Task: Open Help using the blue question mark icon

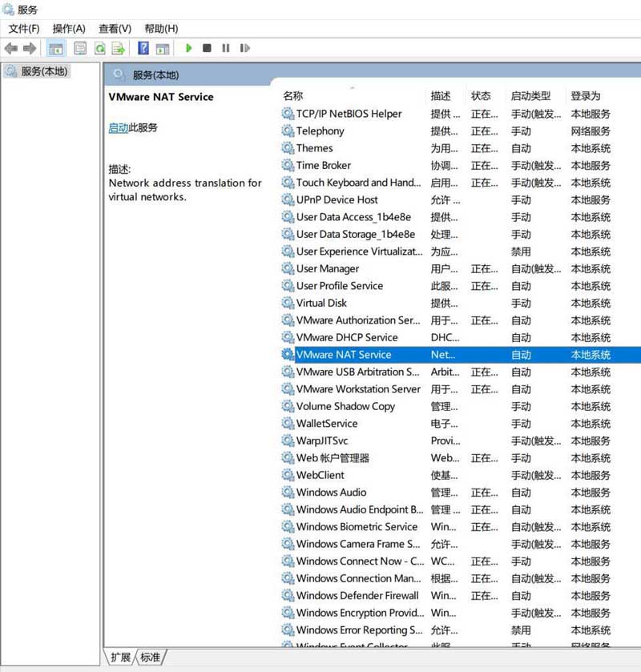Action: click(x=142, y=48)
